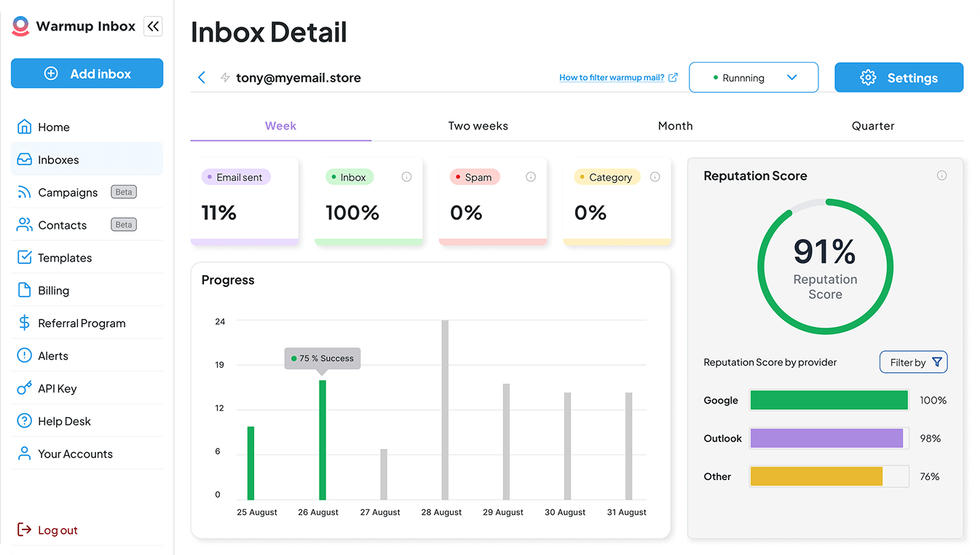Open the How to filter warmup mail link

(x=617, y=77)
